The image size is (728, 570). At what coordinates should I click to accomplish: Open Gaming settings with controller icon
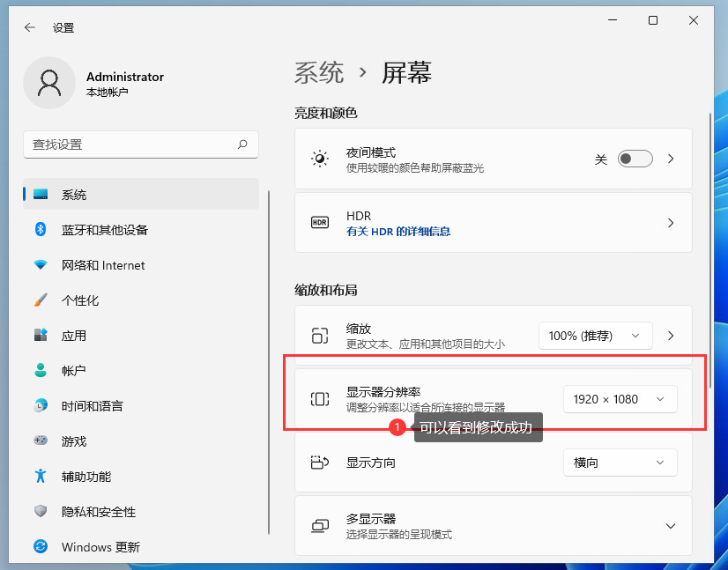(x=74, y=441)
